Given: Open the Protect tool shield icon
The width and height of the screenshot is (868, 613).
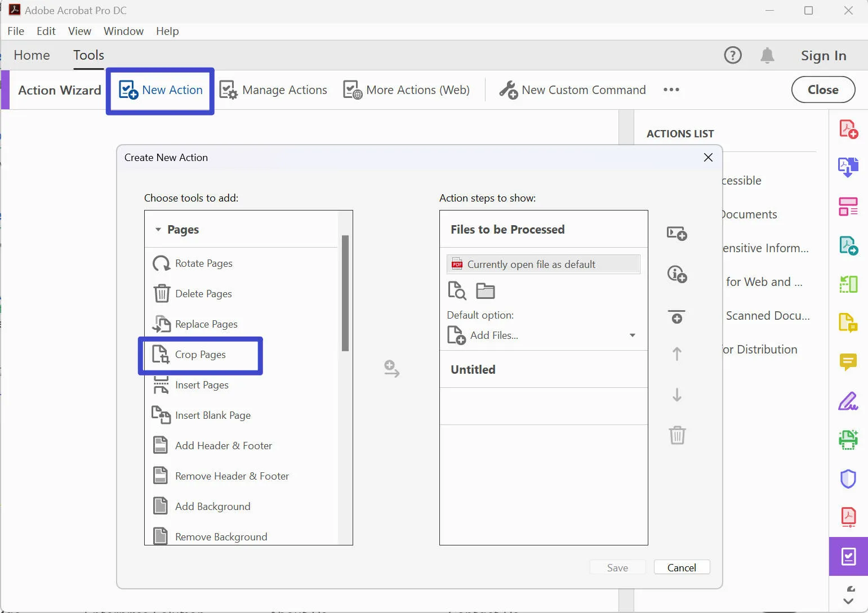Looking at the screenshot, I should pos(848,478).
